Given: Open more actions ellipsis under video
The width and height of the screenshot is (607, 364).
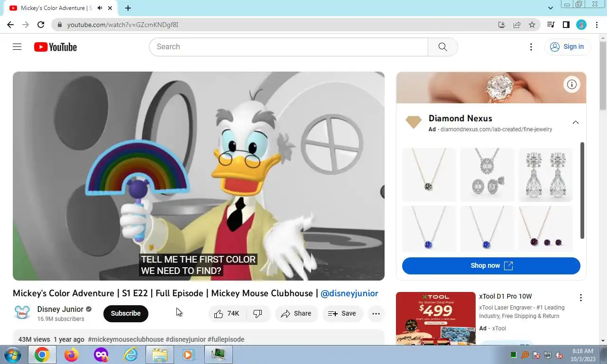Looking at the screenshot, I should click(376, 313).
